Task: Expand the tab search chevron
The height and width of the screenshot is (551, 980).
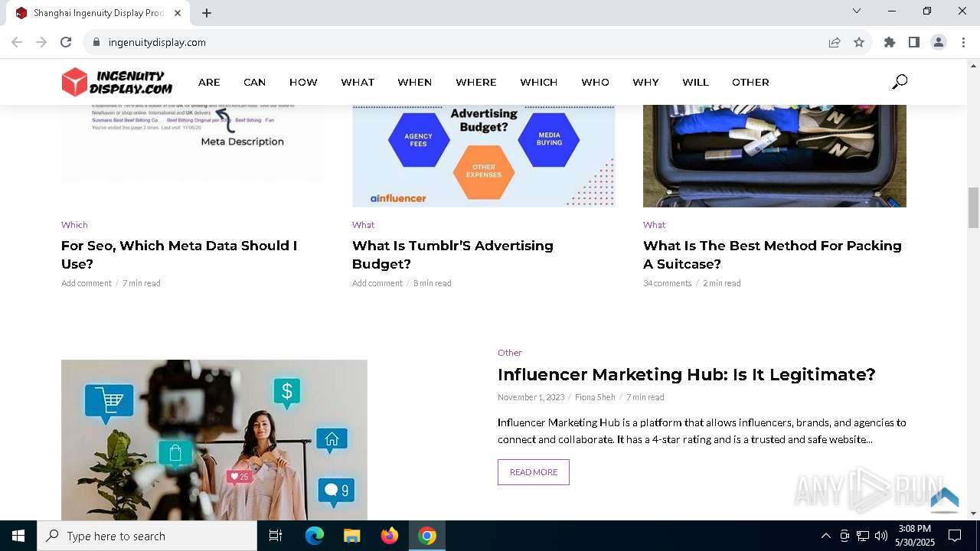Action: [x=857, y=11]
